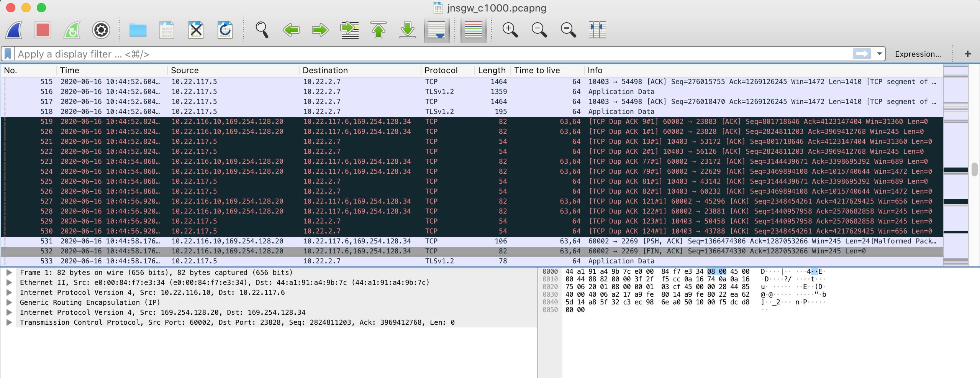The width and height of the screenshot is (980, 378).
Task: Stop the running capture
Action: (x=43, y=30)
